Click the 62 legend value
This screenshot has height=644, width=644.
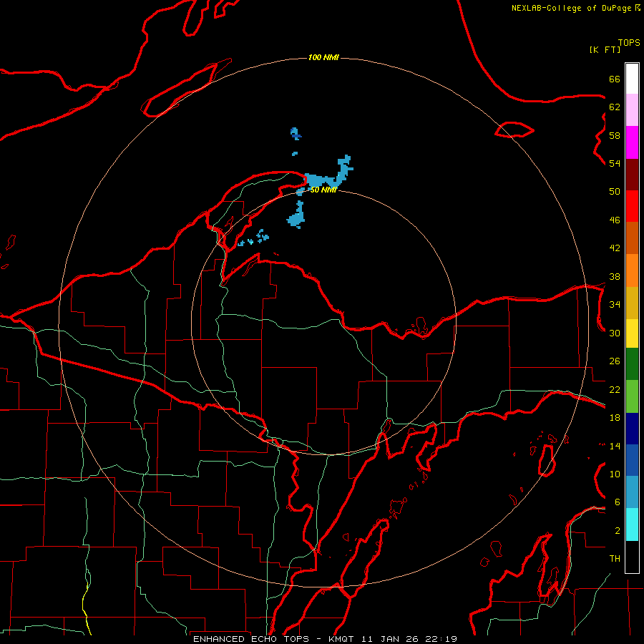click(x=615, y=107)
